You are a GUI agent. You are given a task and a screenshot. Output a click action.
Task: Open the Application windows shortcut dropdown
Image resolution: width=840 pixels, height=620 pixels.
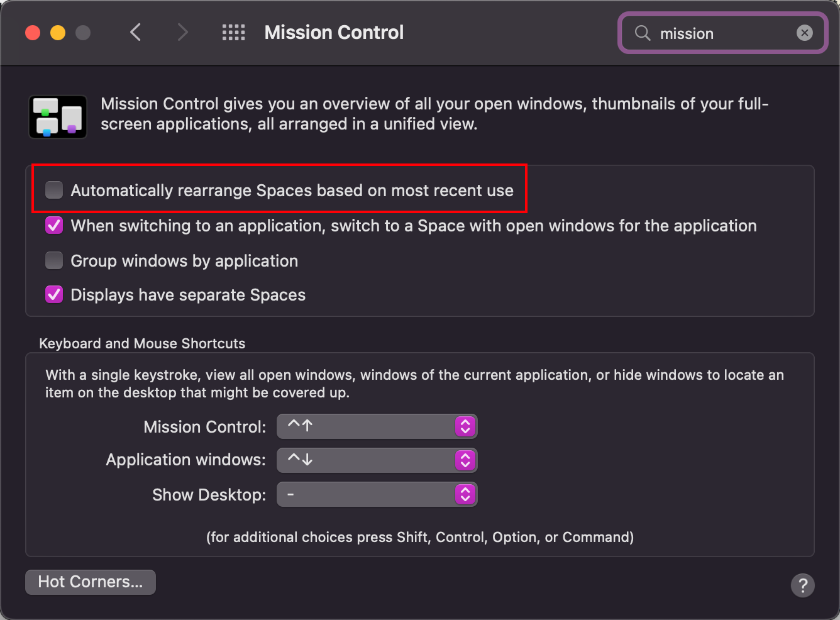[377, 460]
